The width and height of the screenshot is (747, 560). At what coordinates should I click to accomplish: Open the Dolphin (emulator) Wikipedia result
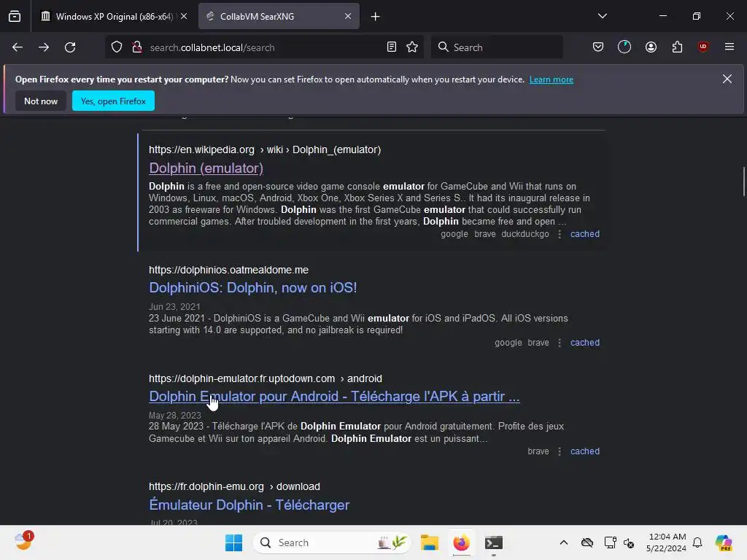click(x=206, y=168)
